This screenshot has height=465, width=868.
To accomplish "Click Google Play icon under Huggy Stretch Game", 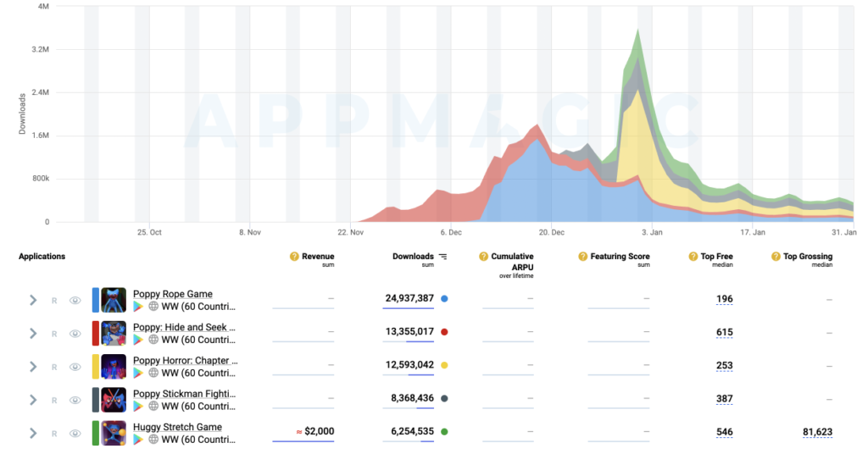I will coord(138,439).
